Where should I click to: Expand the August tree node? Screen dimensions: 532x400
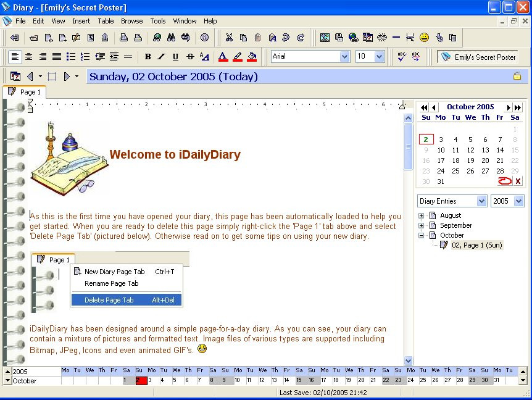pyautogui.click(x=421, y=215)
